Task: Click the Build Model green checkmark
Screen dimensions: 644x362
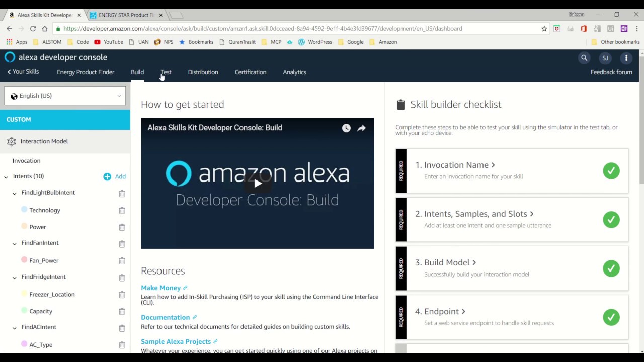Action: point(611,268)
